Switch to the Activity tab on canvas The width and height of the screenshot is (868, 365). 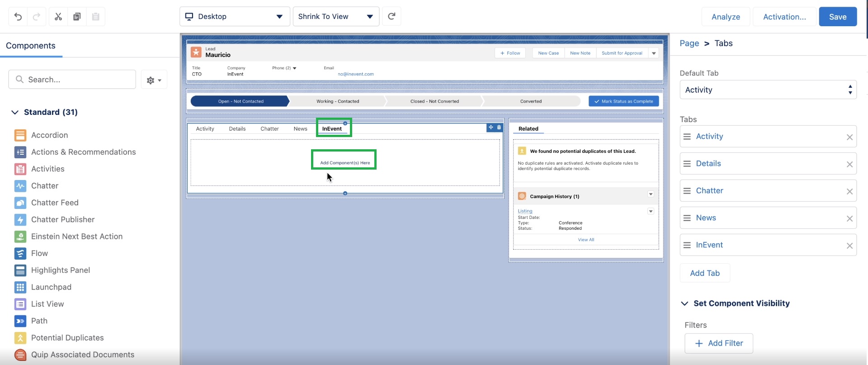(x=205, y=129)
